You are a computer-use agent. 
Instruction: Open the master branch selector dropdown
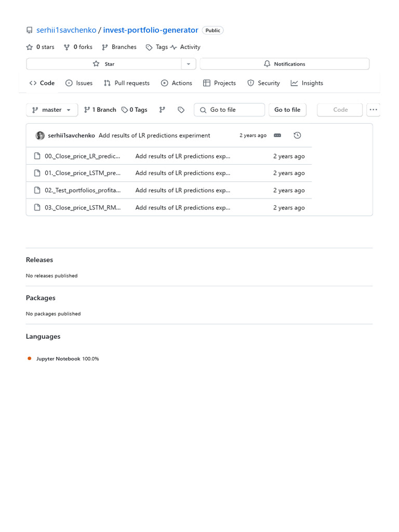(52, 110)
